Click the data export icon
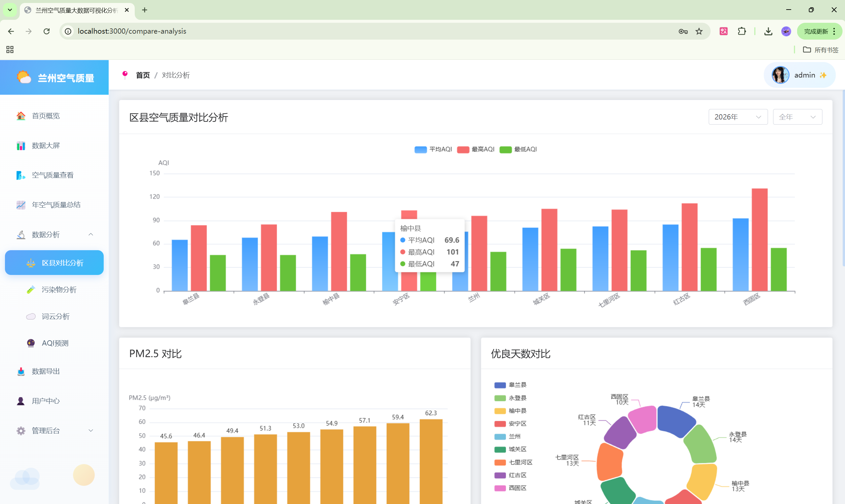The height and width of the screenshot is (504, 845). click(x=21, y=371)
